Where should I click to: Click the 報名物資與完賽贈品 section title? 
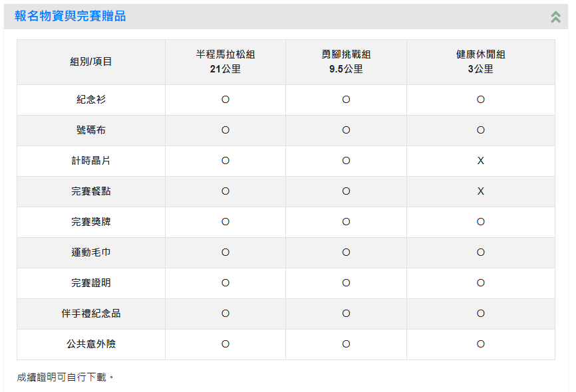tap(70, 16)
